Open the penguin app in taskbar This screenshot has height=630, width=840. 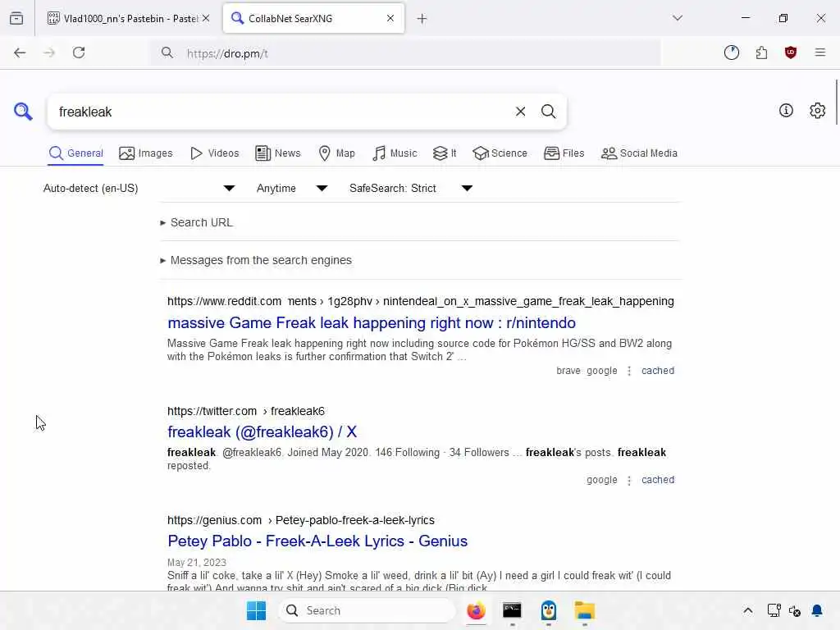(x=549, y=610)
